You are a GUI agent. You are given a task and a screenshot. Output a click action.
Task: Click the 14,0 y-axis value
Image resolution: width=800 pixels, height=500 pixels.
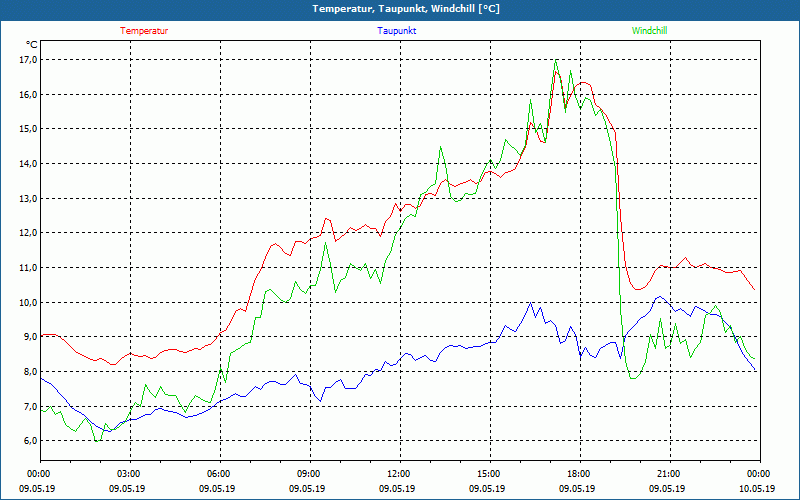coord(29,164)
